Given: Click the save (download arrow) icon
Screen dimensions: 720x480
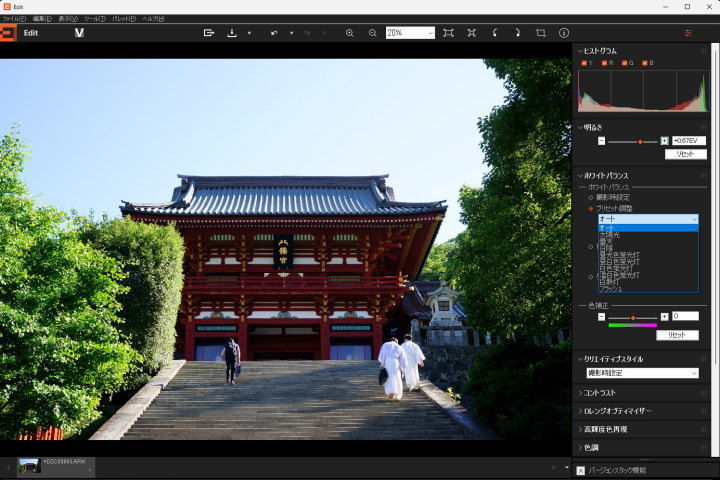Looking at the screenshot, I should pos(232,33).
